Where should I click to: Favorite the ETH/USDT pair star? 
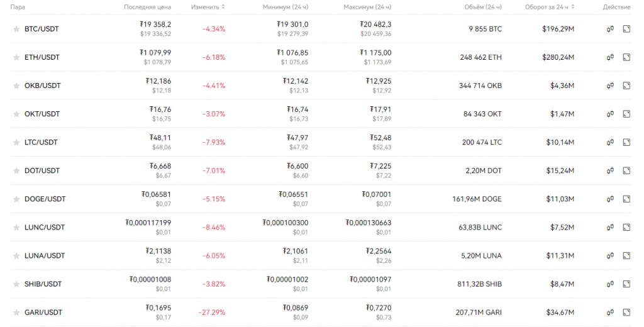16,58
